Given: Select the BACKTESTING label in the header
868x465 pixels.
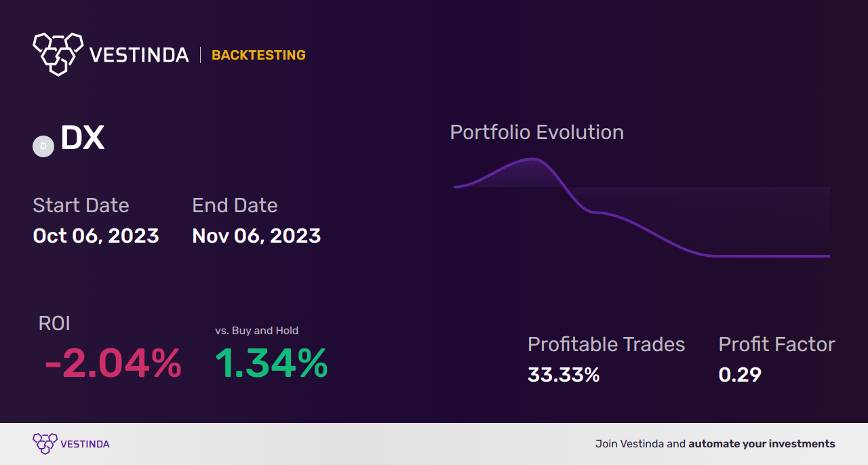Looking at the screenshot, I should pyautogui.click(x=258, y=56).
